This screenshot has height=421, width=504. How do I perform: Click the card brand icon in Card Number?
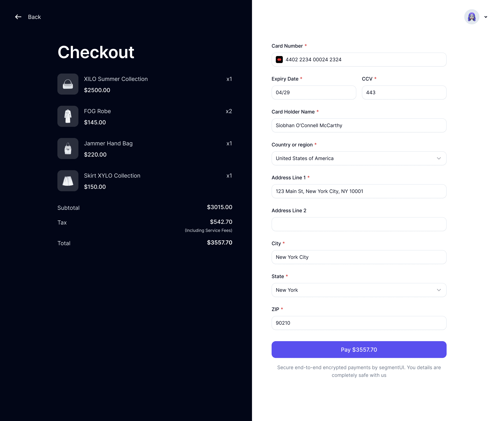(x=279, y=60)
